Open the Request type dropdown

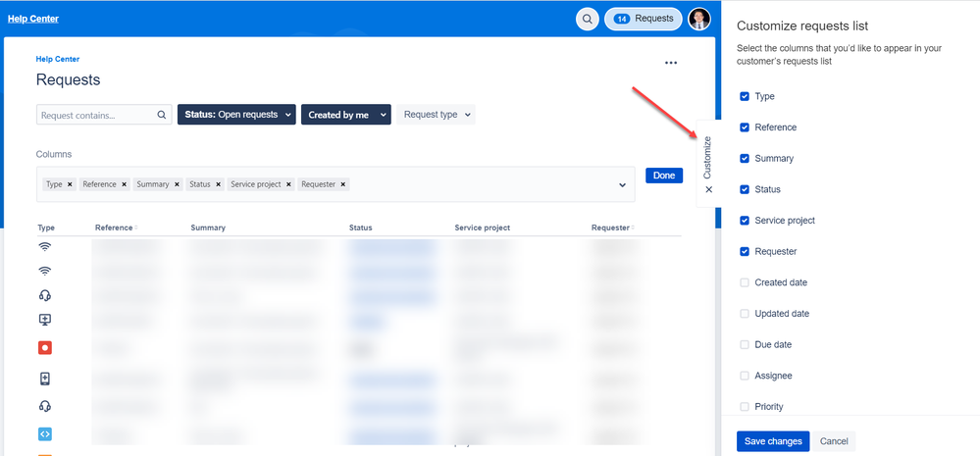click(x=436, y=115)
